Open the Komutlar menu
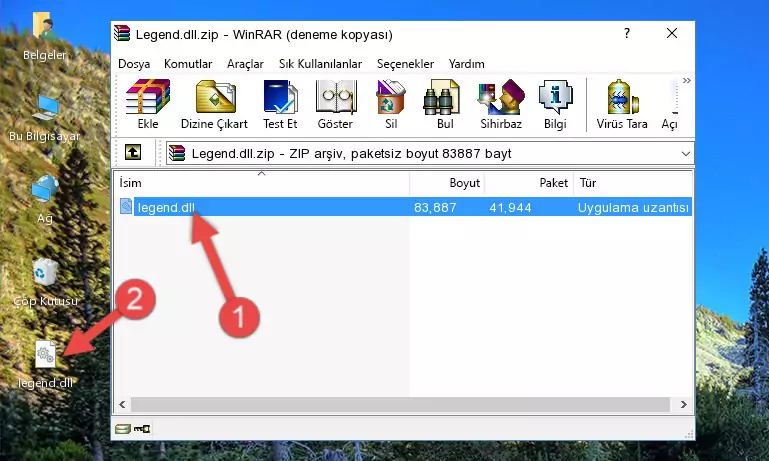 [x=188, y=64]
